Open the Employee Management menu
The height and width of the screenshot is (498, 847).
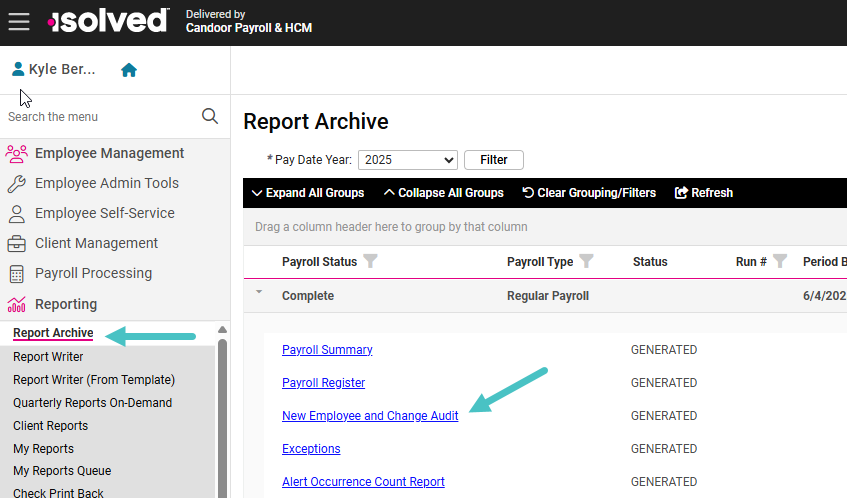pos(110,153)
